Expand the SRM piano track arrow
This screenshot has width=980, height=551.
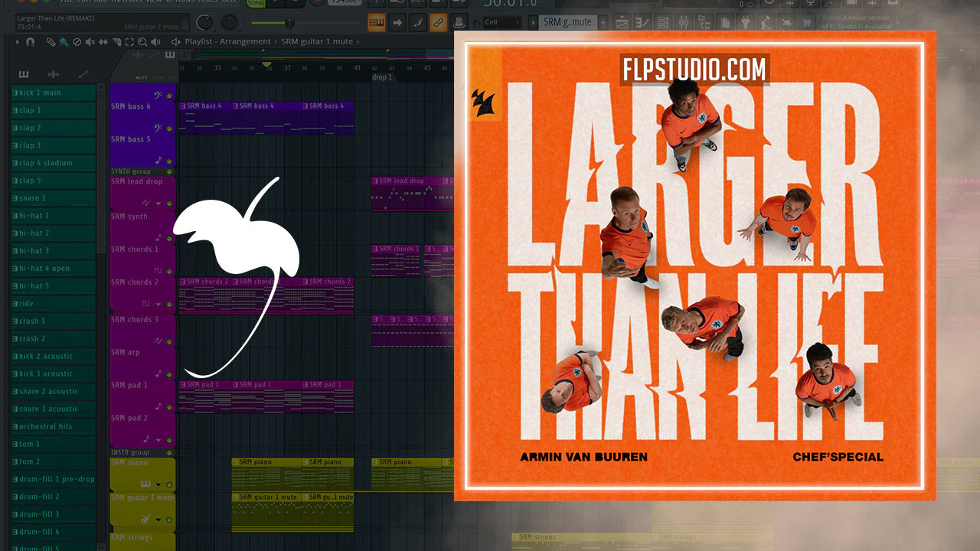click(x=159, y=485)
